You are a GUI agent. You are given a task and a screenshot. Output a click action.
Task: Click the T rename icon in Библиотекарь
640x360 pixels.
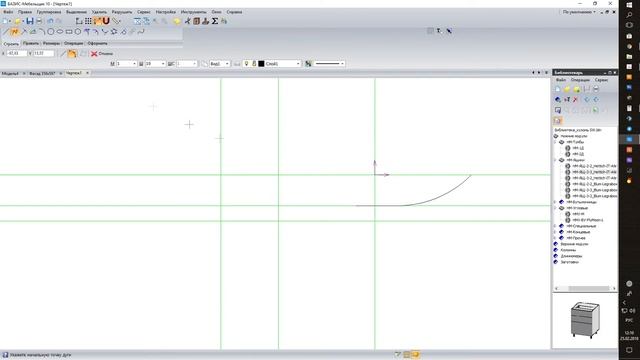click(x=567, y=100)
